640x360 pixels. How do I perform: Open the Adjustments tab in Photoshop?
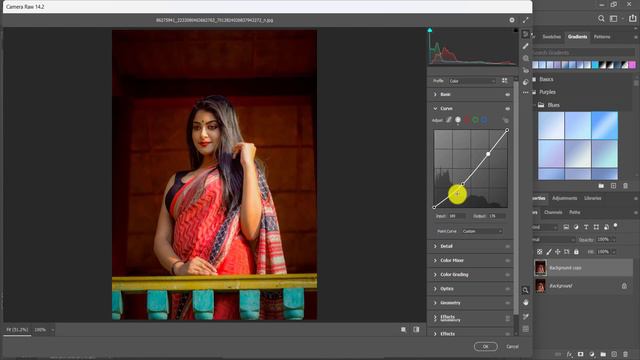[x=564, y=198]
